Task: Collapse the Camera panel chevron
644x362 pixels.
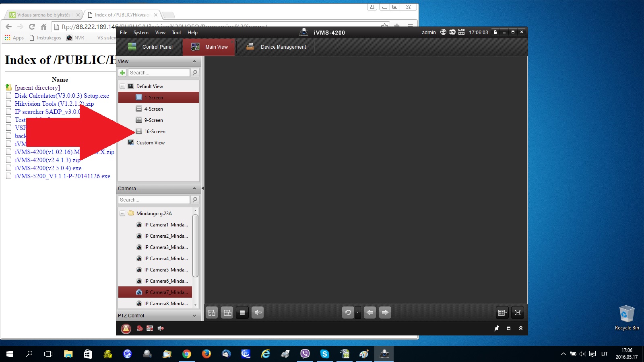Action: (x=194, y=189)
